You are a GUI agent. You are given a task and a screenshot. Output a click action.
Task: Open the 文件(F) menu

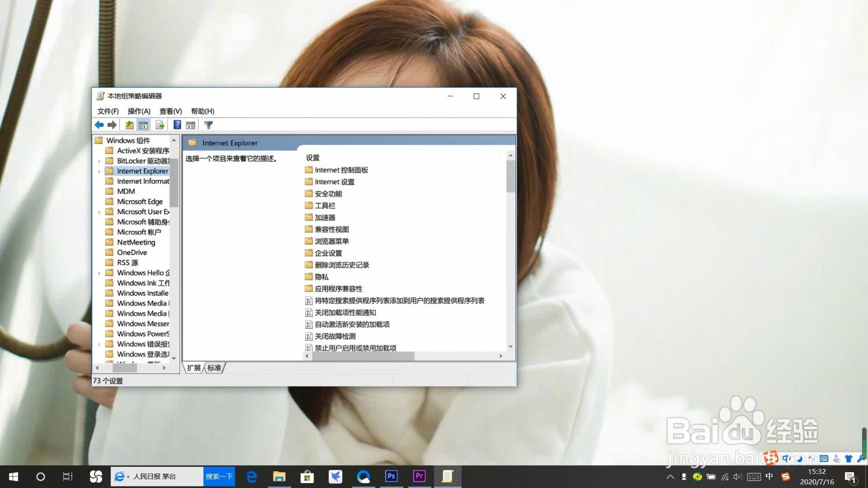(x=108, y=111)
